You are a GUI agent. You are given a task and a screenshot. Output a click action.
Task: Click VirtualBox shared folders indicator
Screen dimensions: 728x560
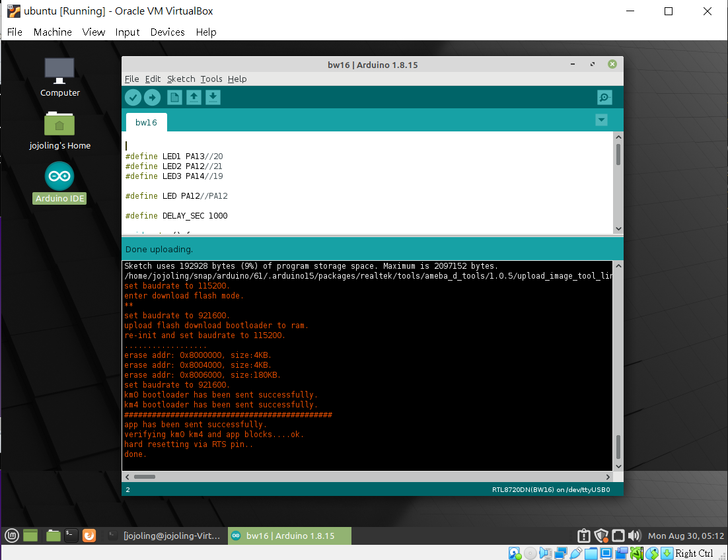point(591,553)
